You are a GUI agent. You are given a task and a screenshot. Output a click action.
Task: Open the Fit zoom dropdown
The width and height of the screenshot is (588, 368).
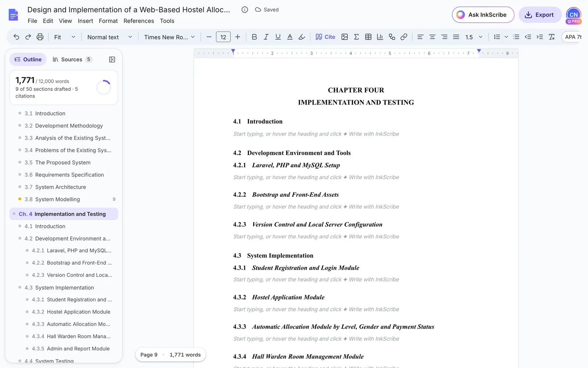pyautogui.click(x=65, y=37)
